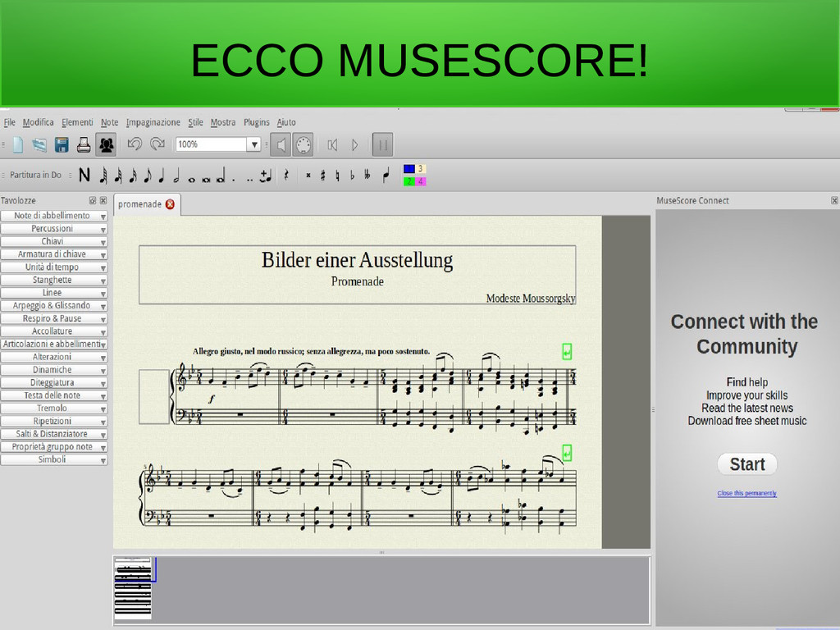
Task: Apply the double sharp accidental
Action: point(308,176)
